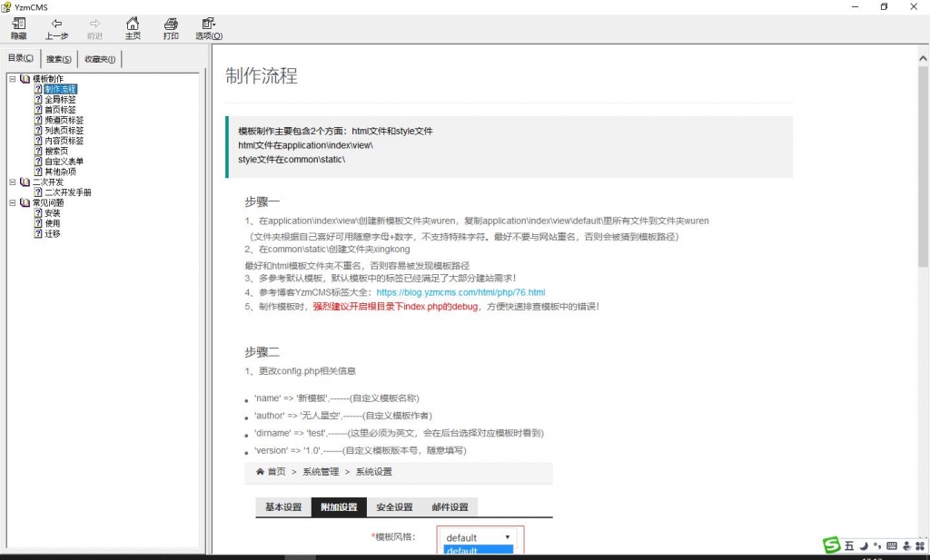
Task: Click the 'name' => '新模板' line
Action: pyautogui.click(x=336, y=398)
